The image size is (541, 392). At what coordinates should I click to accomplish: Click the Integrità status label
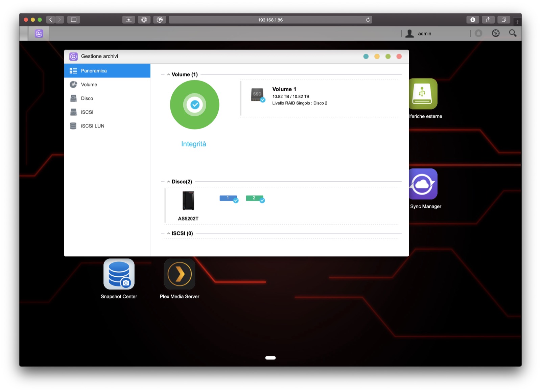[x=193, y=144]
